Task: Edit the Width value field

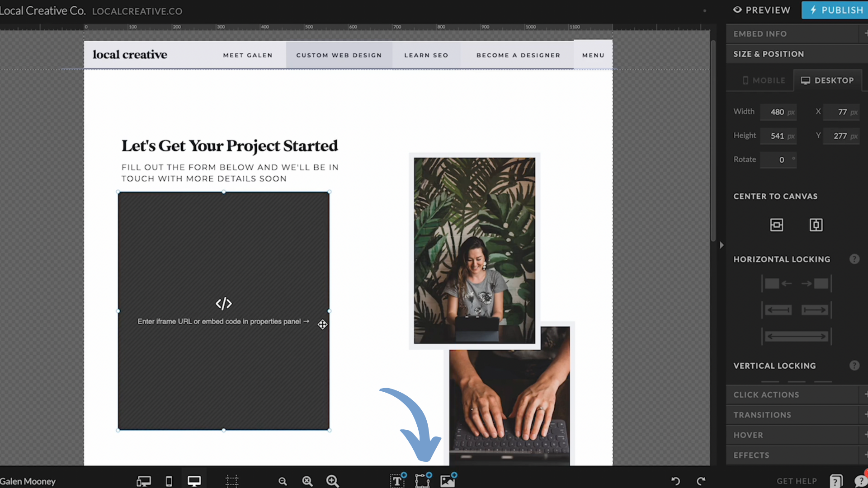Action: pyautogui.click(x=777, y=112)
